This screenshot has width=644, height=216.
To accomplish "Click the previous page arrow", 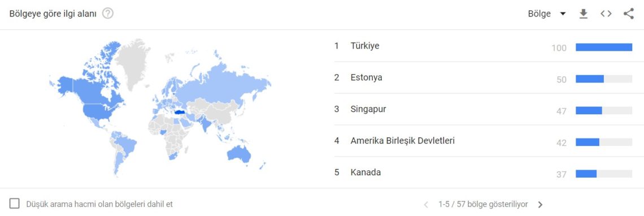I will (426, 205).
